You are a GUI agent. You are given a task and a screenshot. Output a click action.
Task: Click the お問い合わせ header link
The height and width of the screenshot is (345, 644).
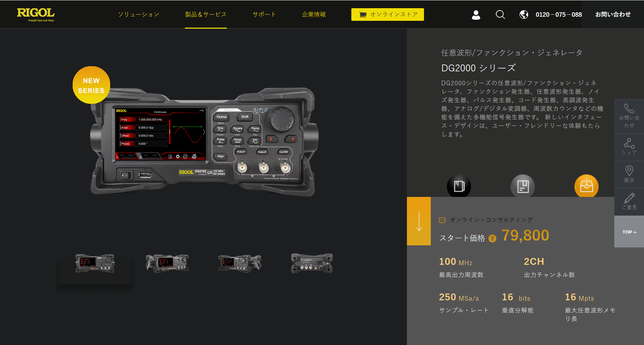tap(613, 14)
